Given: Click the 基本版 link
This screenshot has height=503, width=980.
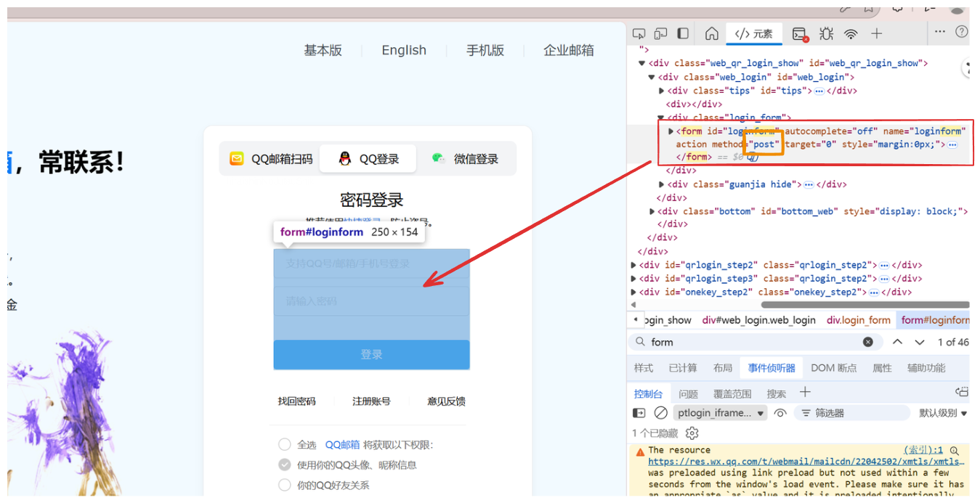Looking at the screenshot, I should (x=323, y=50).
